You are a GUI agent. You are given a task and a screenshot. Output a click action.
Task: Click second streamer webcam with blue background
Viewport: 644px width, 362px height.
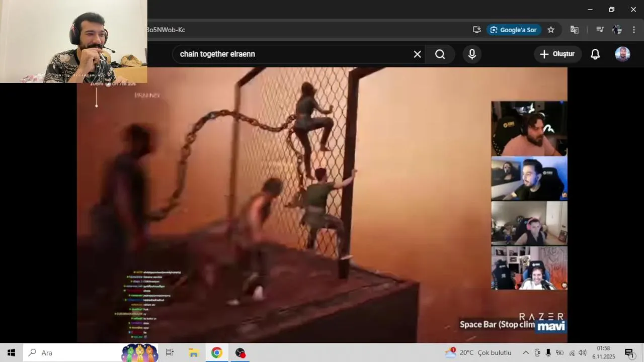point(529,178)
